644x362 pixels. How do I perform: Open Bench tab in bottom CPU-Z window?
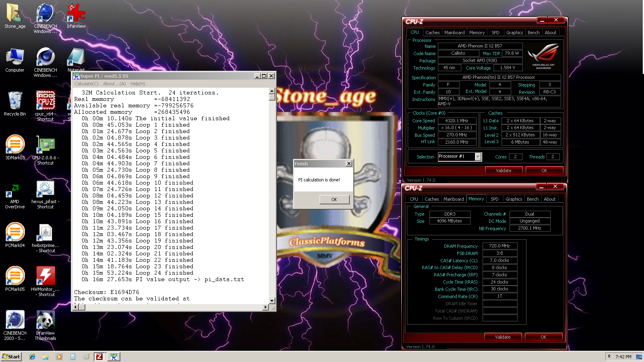click(533, 199)
